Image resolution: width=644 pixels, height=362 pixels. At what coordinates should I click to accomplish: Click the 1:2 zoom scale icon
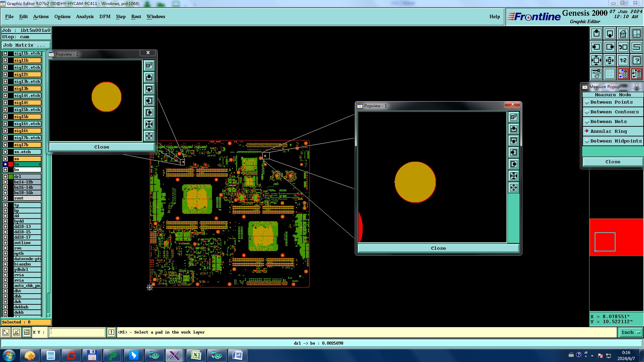point(623,60)
